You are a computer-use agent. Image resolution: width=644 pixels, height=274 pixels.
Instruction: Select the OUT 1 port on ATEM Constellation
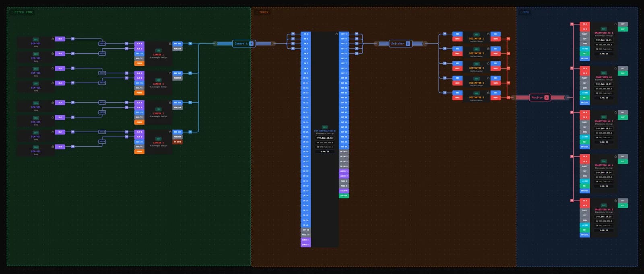(x=344, y=34)
